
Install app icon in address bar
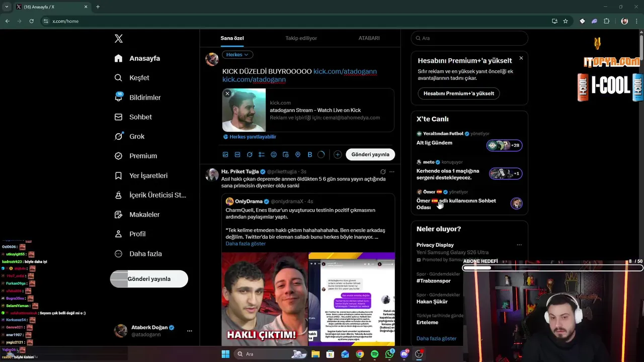(x=554, y=21)
